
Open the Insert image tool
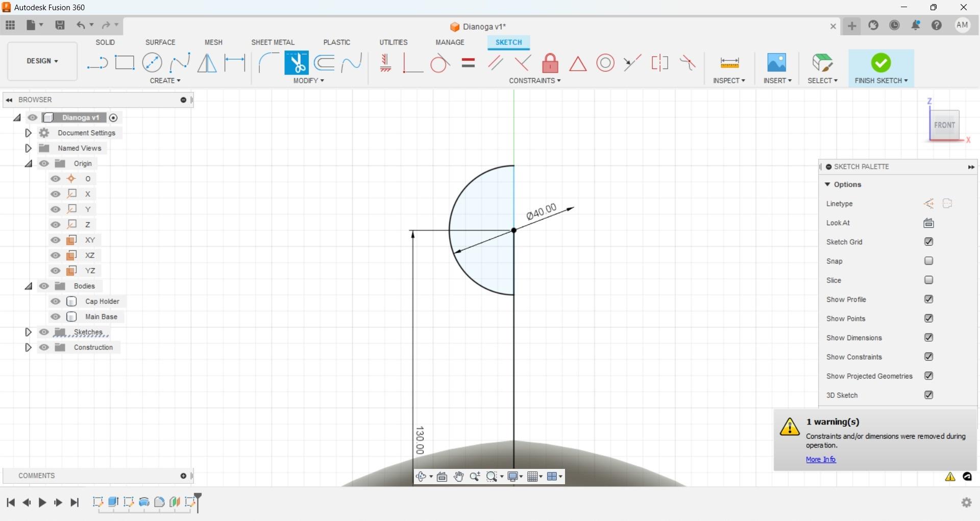coord(777,63)
